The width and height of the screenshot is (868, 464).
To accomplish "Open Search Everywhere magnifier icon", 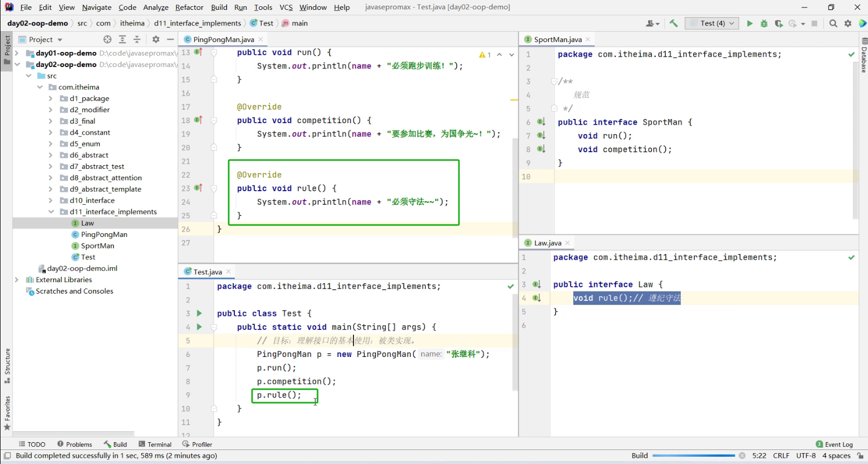I will (x=833, y=23).
